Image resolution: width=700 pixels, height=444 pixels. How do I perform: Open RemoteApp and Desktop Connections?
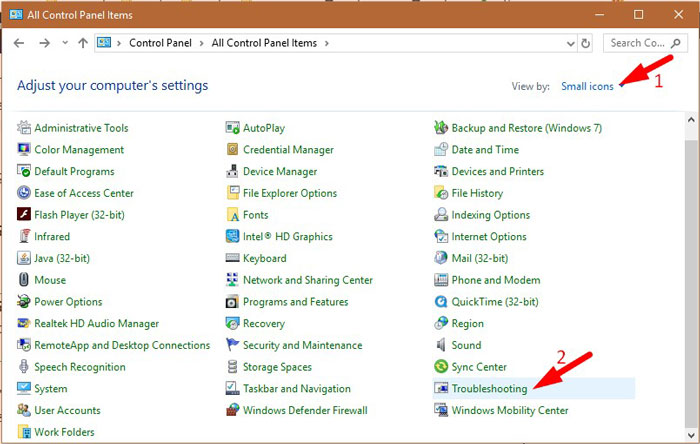point(122,345)
